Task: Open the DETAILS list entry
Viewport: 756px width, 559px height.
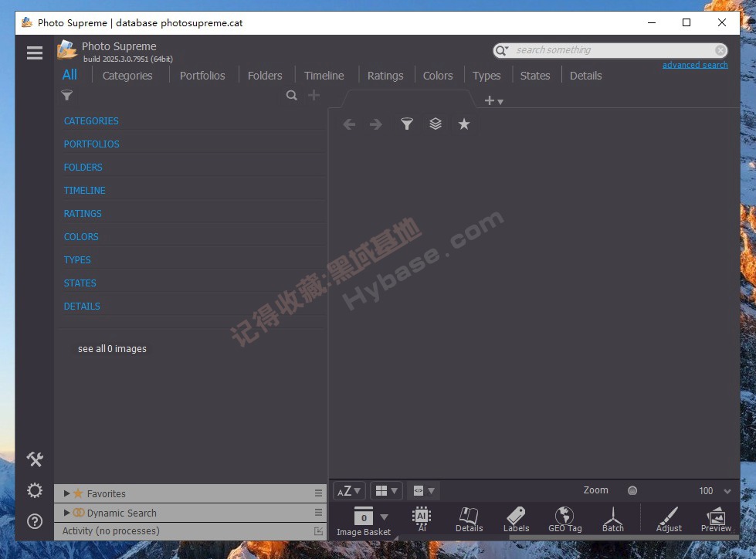Action: (82, 306)
